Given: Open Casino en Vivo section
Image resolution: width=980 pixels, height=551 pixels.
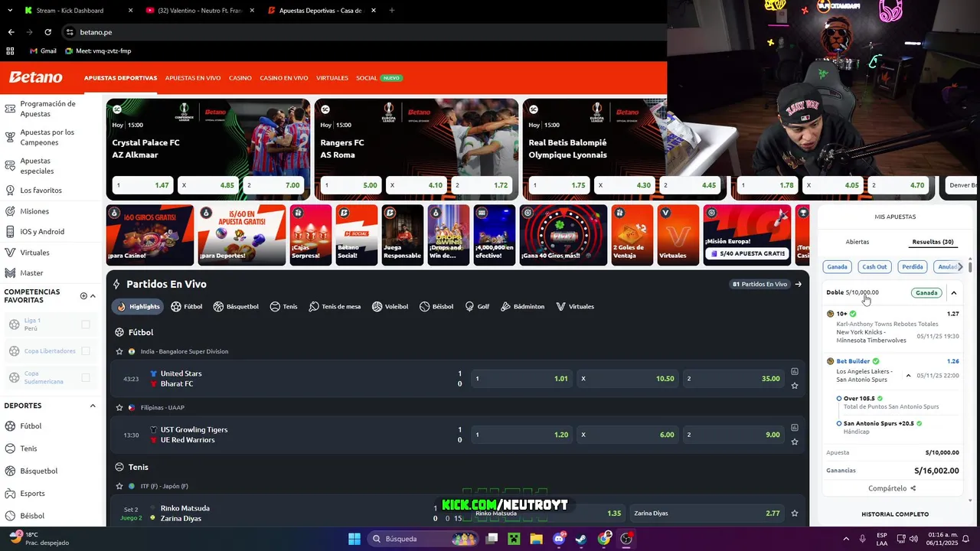Looking at the screenshot, I should (283, 78).
